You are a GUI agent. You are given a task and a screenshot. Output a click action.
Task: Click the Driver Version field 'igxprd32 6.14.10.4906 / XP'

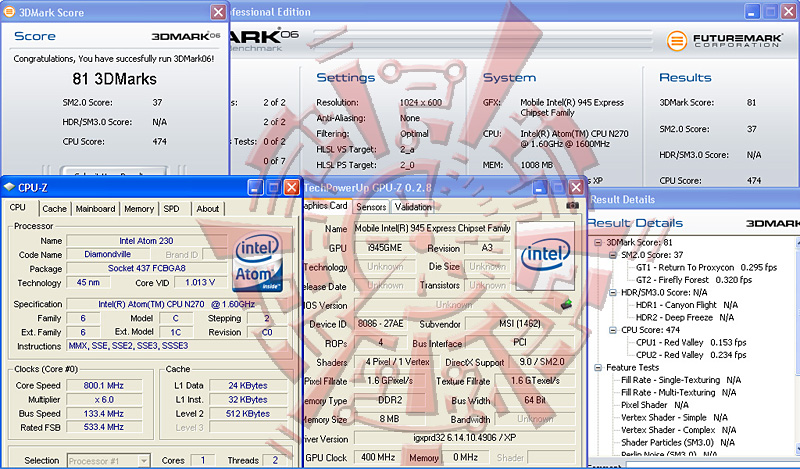point(464,438)
